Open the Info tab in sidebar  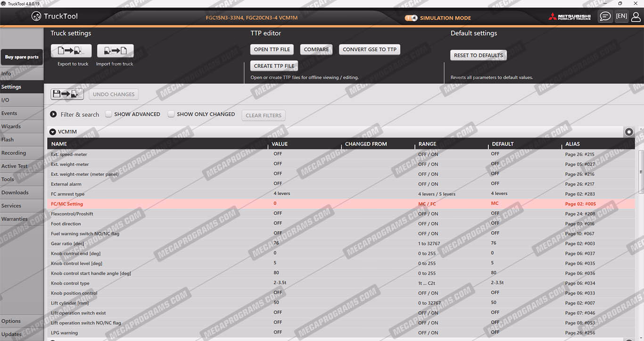pyautogui.click(x=22, y=74)
